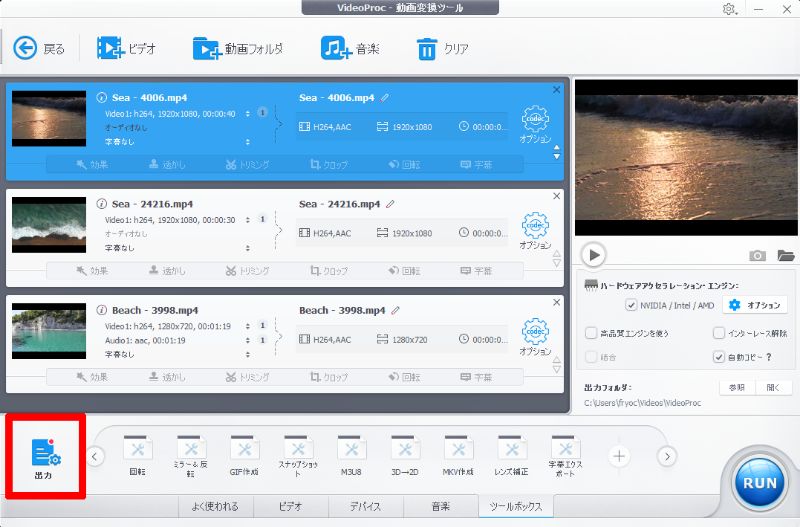This screenshot has width=800, height=527.
Task: Start conversion with the RUN button
Action: 760,483
